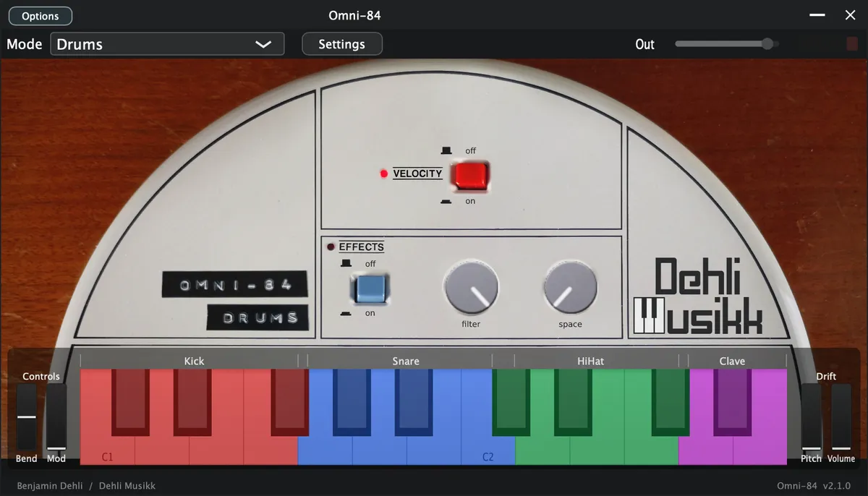
Task: Click the OMNI-84 embossed label
Action: (235, 284)
